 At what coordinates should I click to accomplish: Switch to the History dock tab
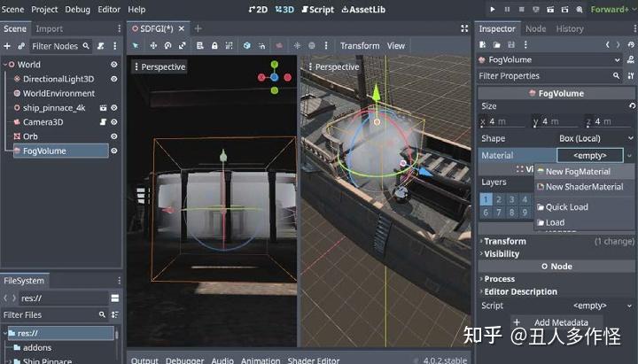[x=570, y=29]
